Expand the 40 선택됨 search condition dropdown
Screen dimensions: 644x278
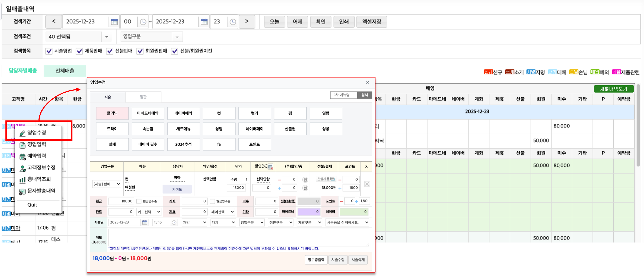[x=106, y=37]
